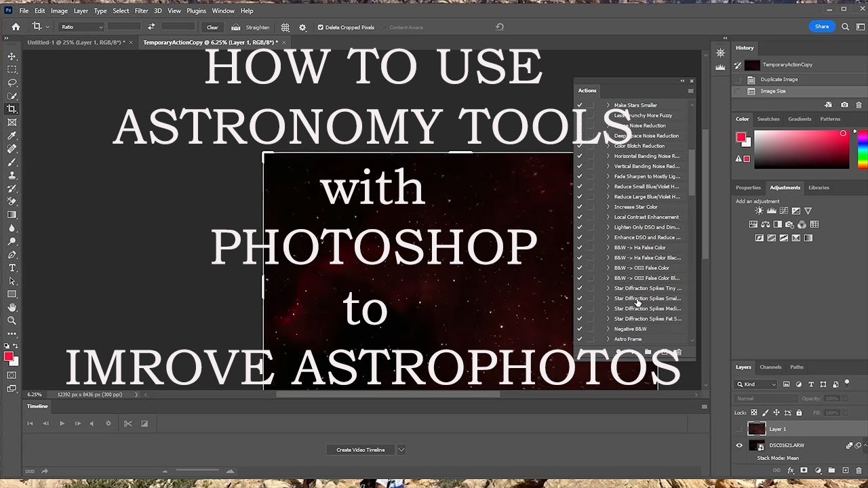Add an Invert adjustment
This screenshot has width=868, height=488.
pos(759,238)
